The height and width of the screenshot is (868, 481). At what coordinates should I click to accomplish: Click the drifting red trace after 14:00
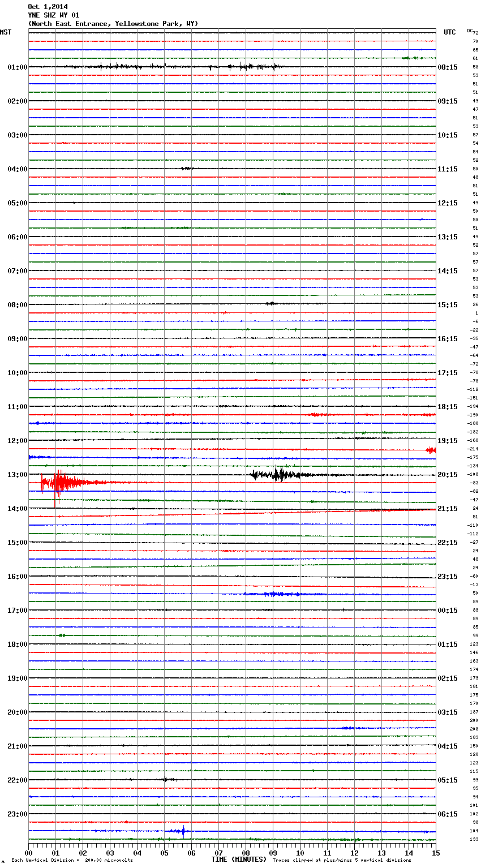click(x=232, y=513)
